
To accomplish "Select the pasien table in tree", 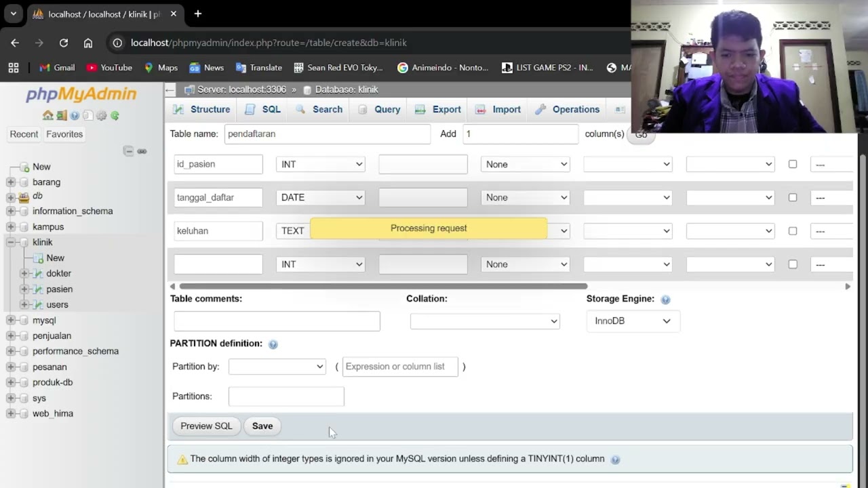I will pyautogui.click(x=60, y=289).
